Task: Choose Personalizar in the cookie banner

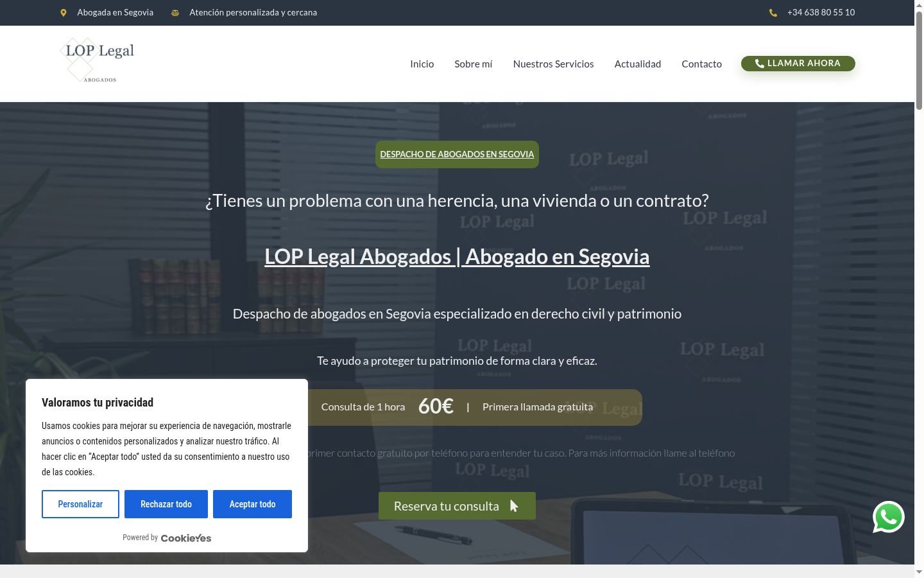Action: tap(80, 504)
